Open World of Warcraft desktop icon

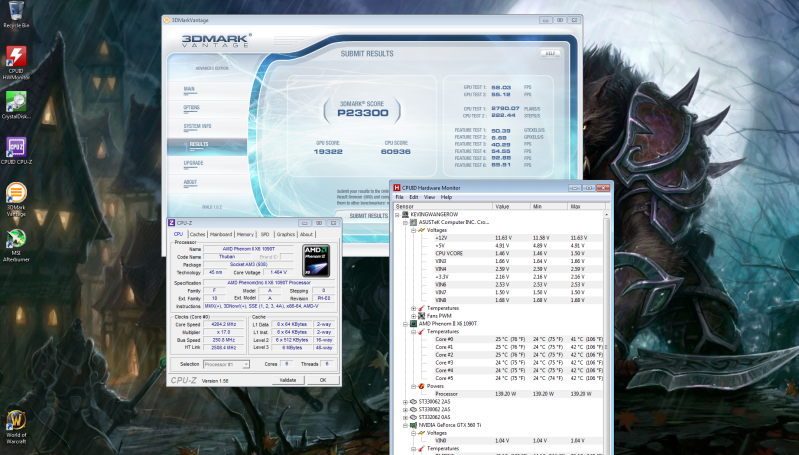[16, 427]
